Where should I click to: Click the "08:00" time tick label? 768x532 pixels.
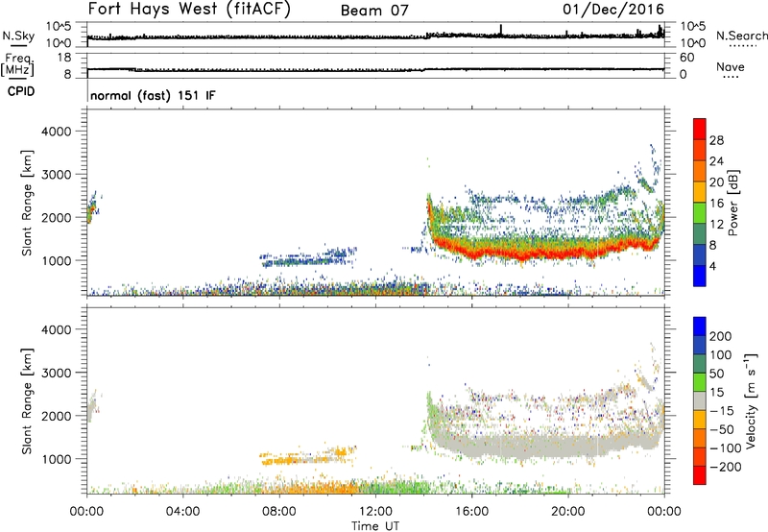pos(278,512)
